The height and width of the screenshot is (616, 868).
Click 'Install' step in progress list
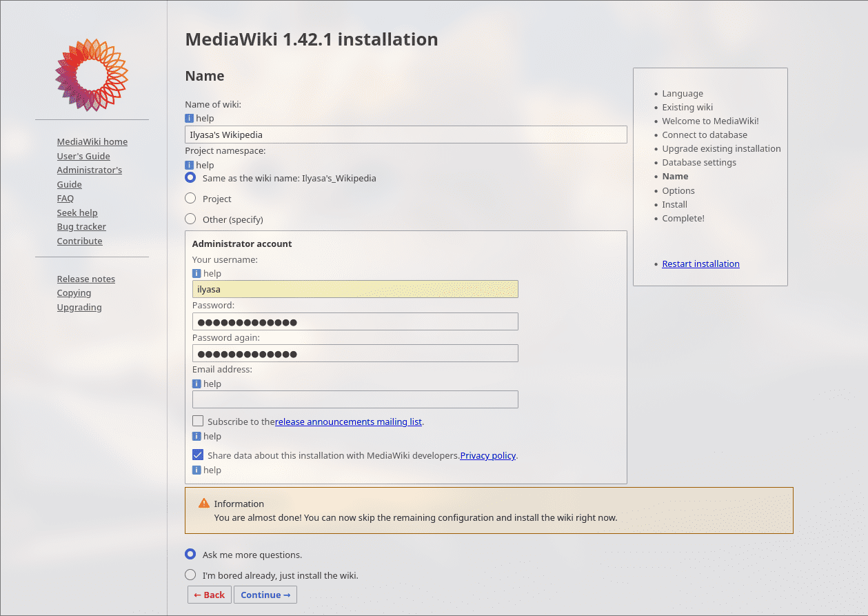[x=674, y=205]
